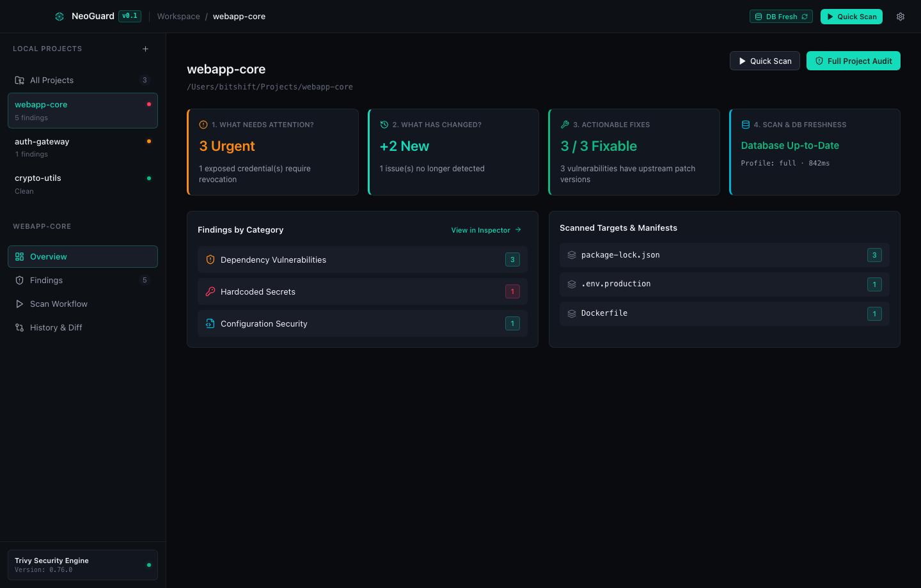Screen dimensions: 921x588
Task: Click the Trivy Security Engine status panel
Action: pos(83,565)
